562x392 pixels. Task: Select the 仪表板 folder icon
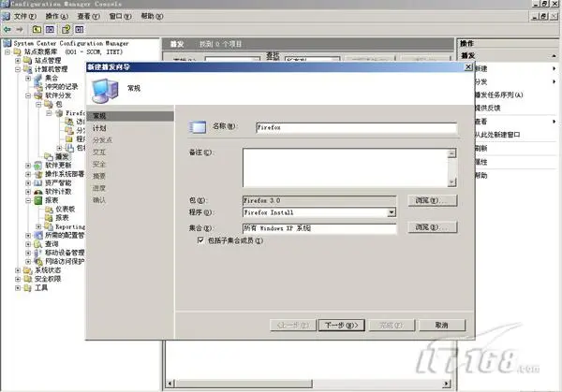(x=49, y=209)
